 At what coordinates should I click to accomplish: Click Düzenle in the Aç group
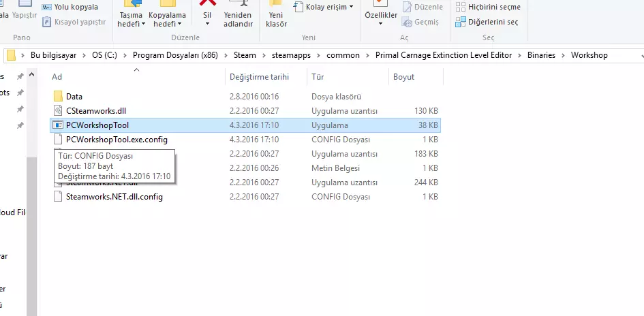click(423, 7)
